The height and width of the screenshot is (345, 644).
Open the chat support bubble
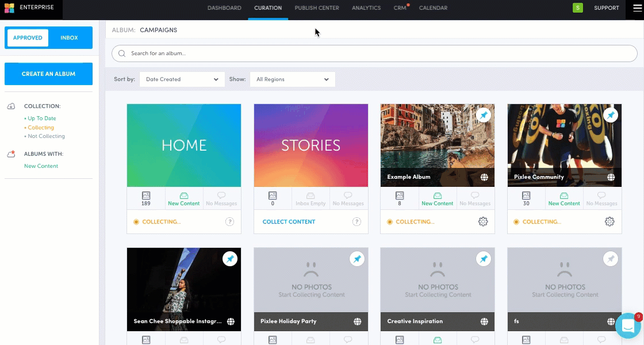click(628, 326)
